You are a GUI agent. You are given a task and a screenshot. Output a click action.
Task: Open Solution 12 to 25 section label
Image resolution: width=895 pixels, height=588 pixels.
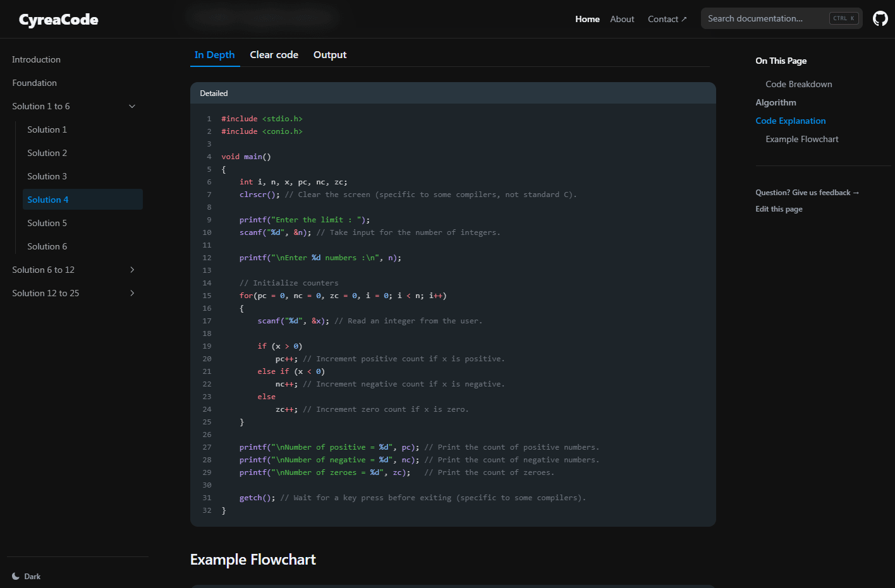point(46,293)
